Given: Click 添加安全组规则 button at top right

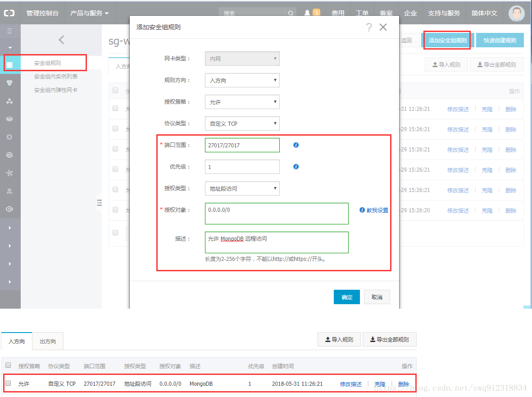Looking at the screenshot, I should 447,40.
